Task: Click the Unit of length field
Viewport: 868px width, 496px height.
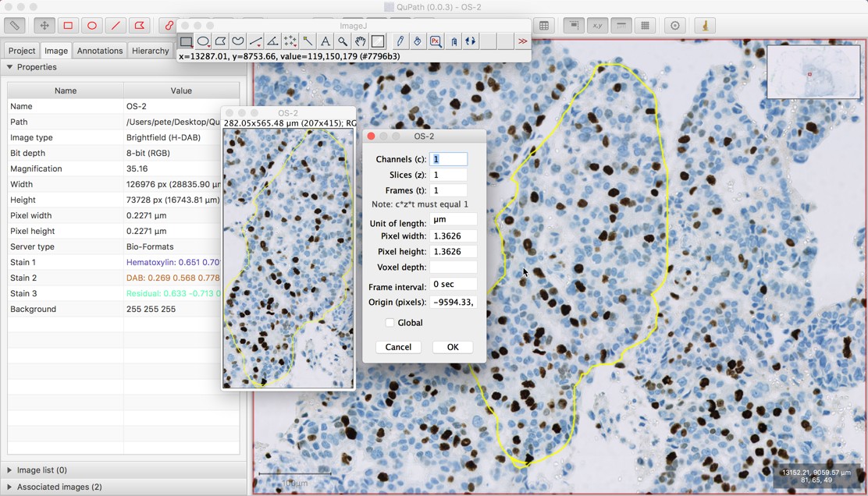Action: pyautogui.click(x=454, y=219)
